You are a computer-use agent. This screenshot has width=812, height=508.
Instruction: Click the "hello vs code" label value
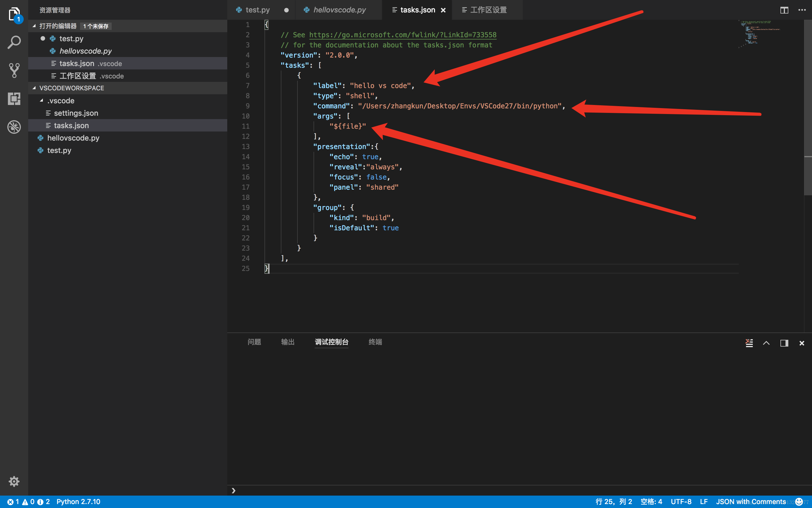pos(380,86)
